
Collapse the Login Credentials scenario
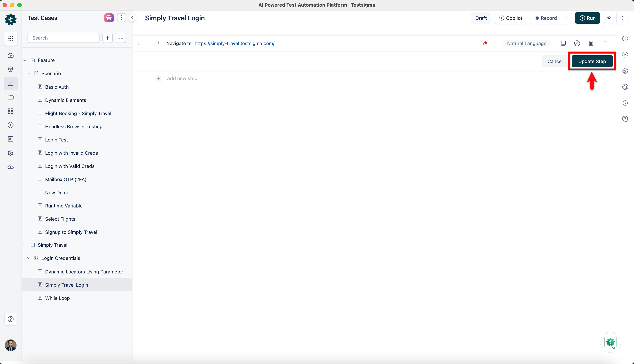(x=29, y=258)
